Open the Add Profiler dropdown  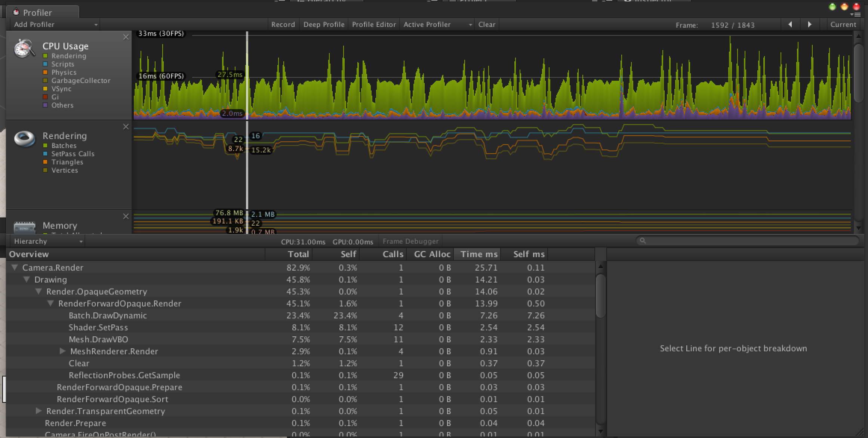[x=55, y=24]
